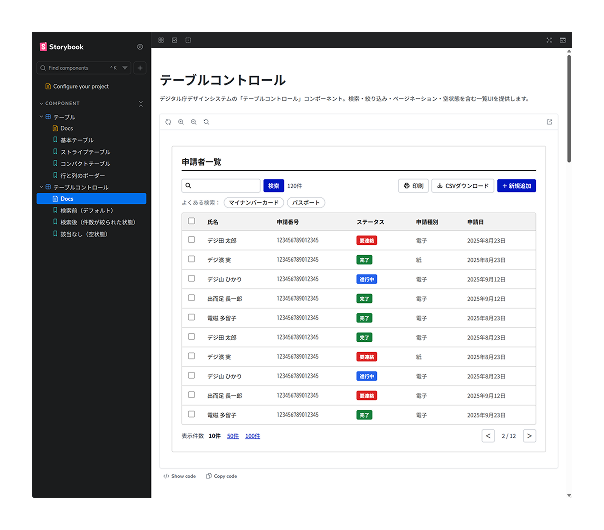Open the filter dropdown in the search box
Image resolution: width=604 pixels, height=530 pixels.
pos(125,68)
